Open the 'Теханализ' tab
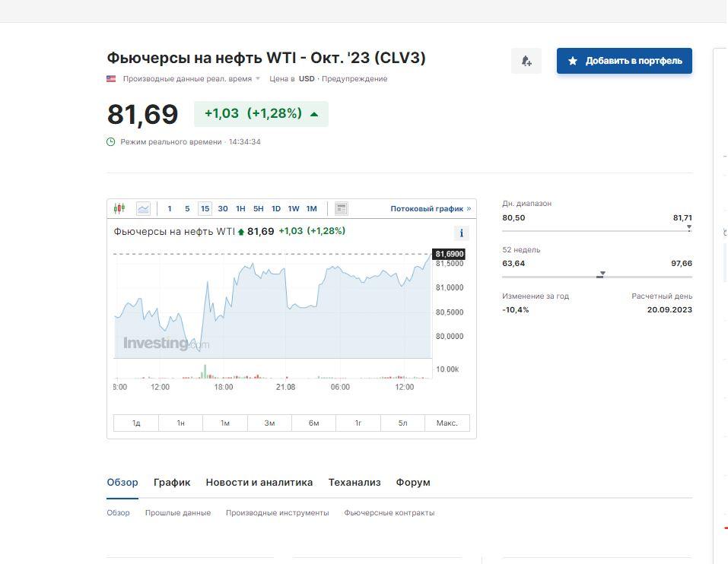Viewport: 728px width, 564px height. [x=354, y=483]
